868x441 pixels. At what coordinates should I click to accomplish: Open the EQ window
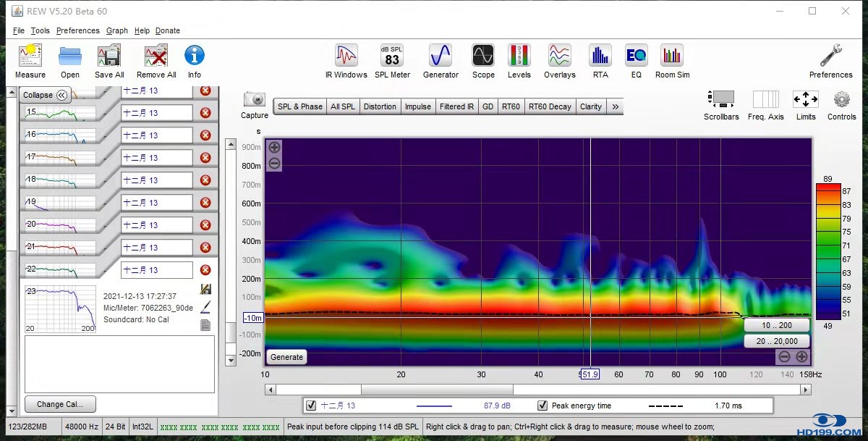point(636,56)
